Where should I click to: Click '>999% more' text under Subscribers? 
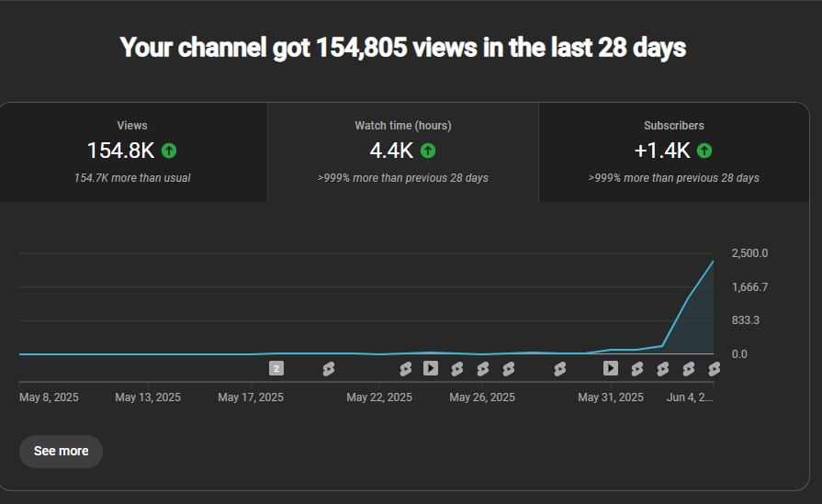coord(673,178)
